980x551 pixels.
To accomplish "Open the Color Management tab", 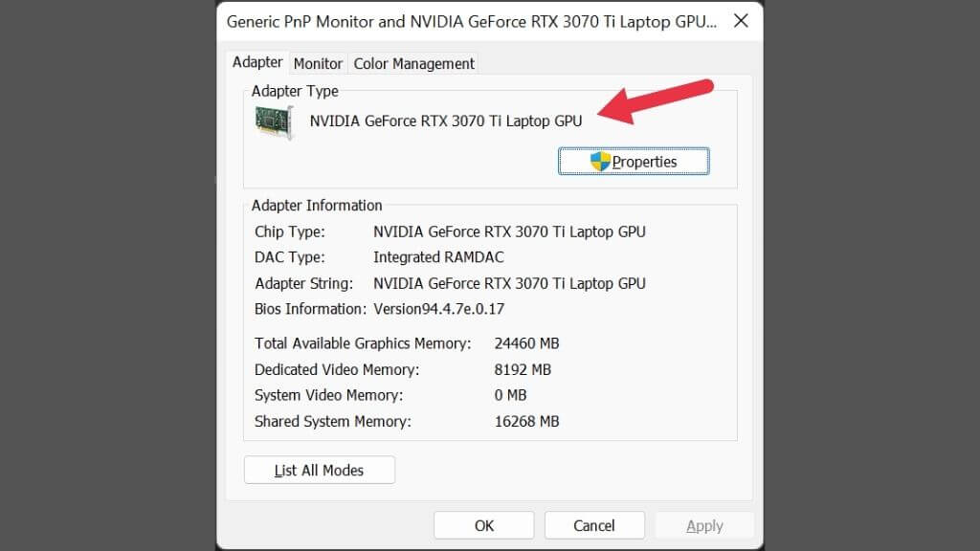I will pyautogui.click(x=413, y=63).
